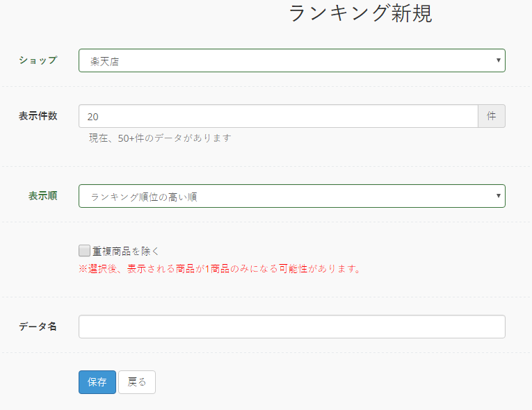The height and width of the screenshot is (410, 532).
Task: Open the ショップ select box
Action: pos(292,60)
